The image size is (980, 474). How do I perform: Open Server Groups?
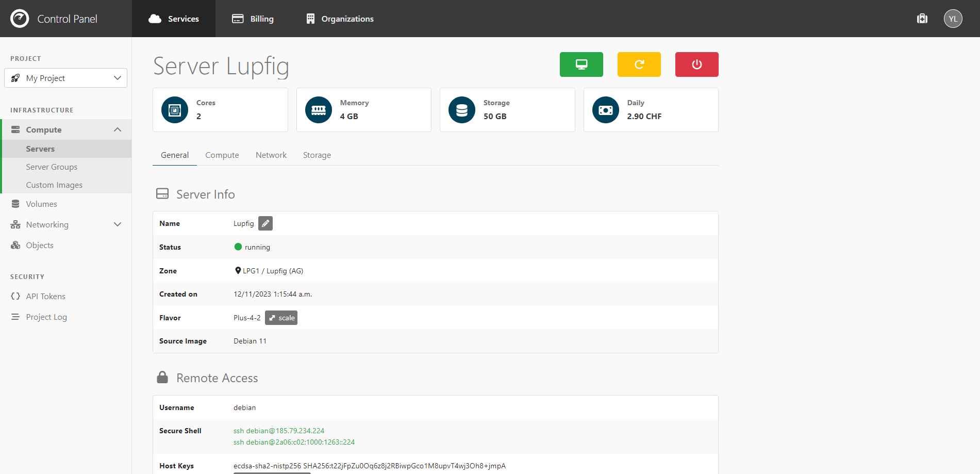click(x=65, y=167)
